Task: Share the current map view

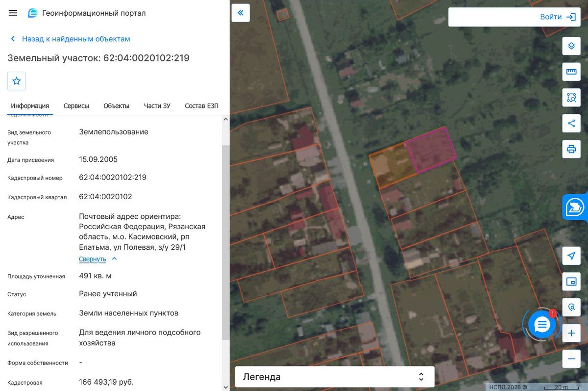Action: click(571, 123)
